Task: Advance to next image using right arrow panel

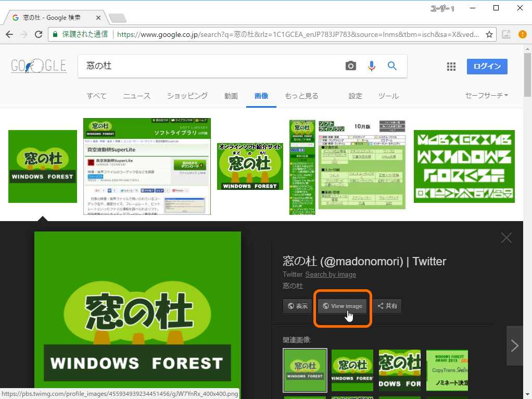Action: (x=514, y=345)
